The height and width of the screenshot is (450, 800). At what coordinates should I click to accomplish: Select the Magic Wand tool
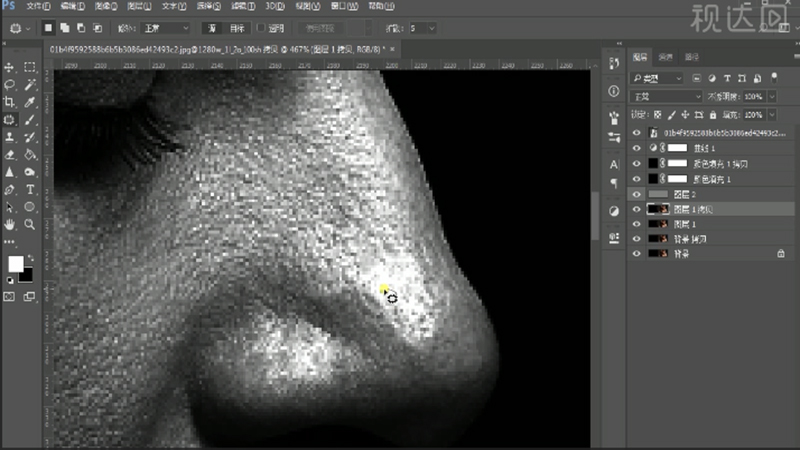[x=30, y=85]
